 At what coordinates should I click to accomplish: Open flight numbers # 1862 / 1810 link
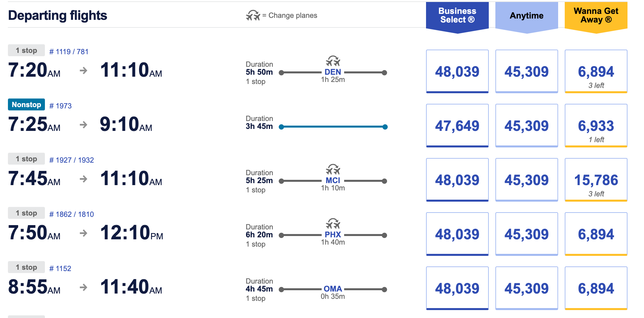(71, 214)
